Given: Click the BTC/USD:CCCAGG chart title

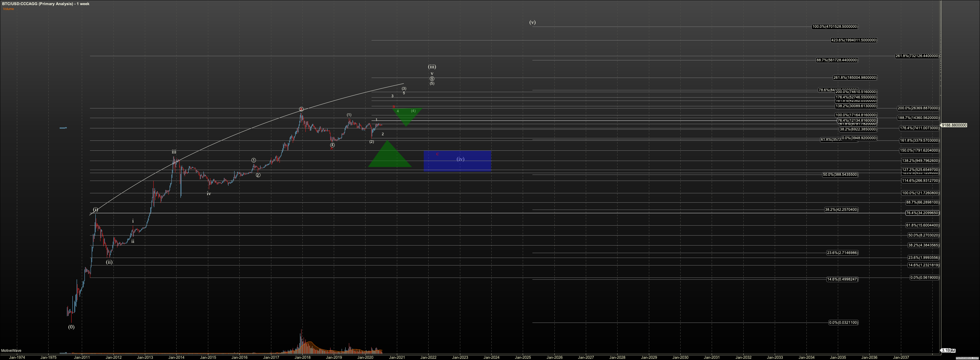Looking at the screenshot, I should tap(45, 4).
